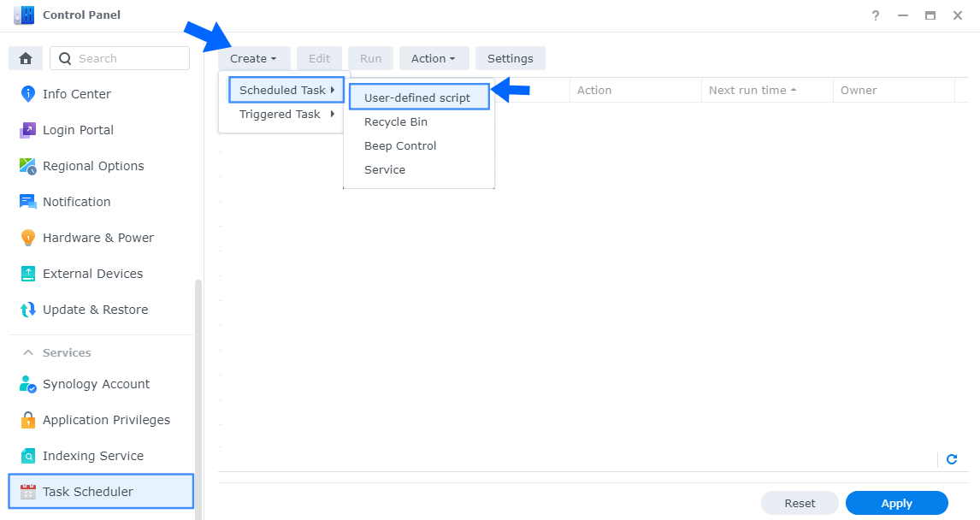This screenshot has height=520, width=980.
Task: Select User-defined script from submenu
Action: pyautogui.click(x=418, y=97)
